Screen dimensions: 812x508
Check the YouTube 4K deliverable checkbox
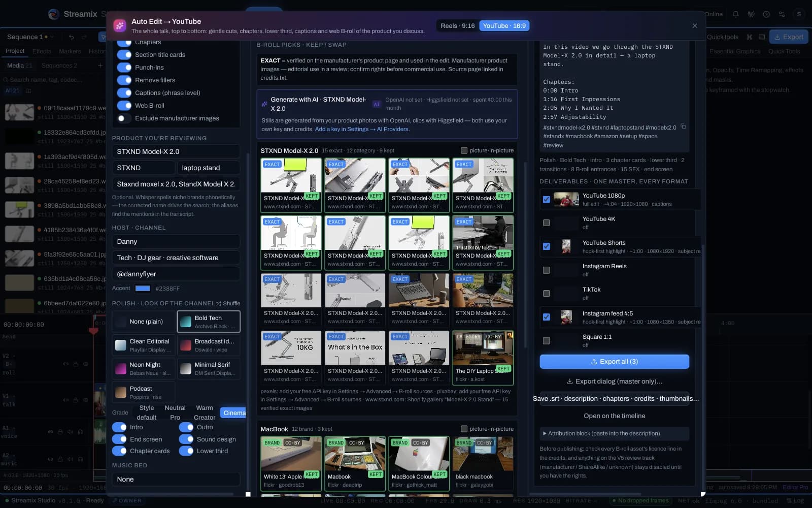(546, 223)
